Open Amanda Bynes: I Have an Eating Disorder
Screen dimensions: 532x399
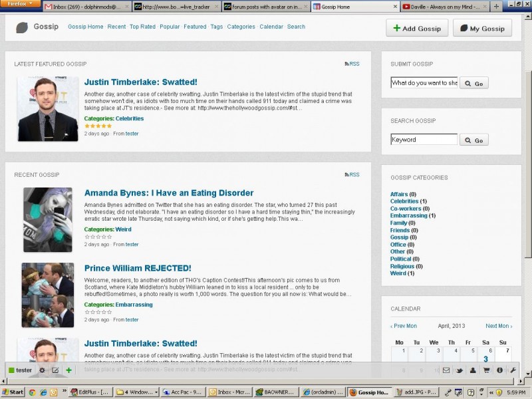click(169, 193)
